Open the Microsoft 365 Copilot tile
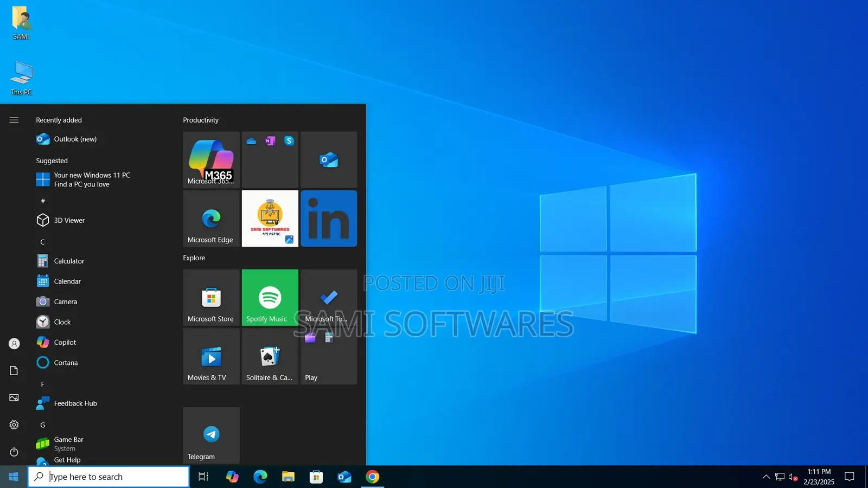This screenshot has width=868, height=488. pyautogui.click(x=211, y=159)
